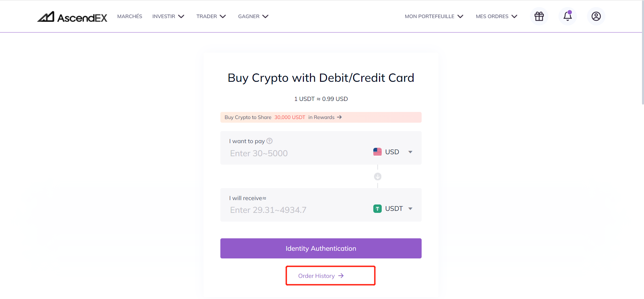Image resolution: width=644 pixels, height=299 pixels.
Task: Click the down-arrow circle between the fields
Action: (378, 177)
